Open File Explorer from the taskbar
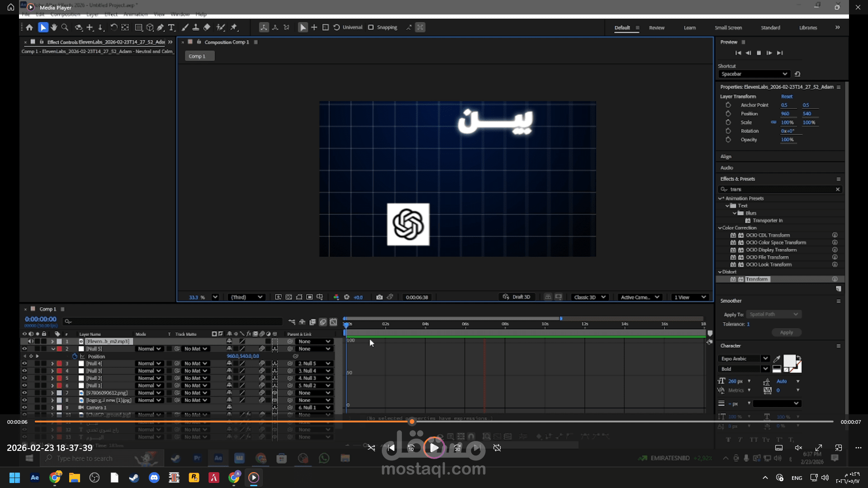Viewport: 868px width, 488px height. point(75,478)
